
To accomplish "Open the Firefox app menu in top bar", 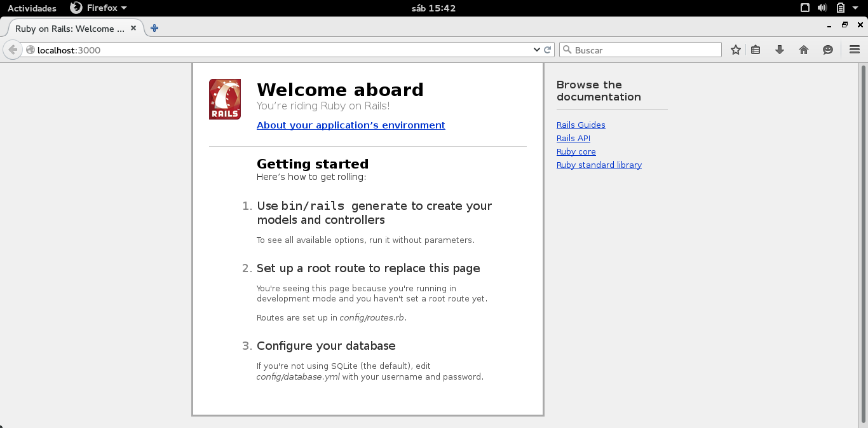I will (x=98, y=8).
